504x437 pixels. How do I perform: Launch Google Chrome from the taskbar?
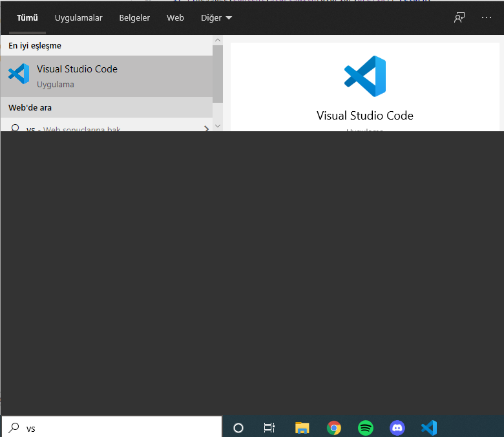tap(334, 428)
